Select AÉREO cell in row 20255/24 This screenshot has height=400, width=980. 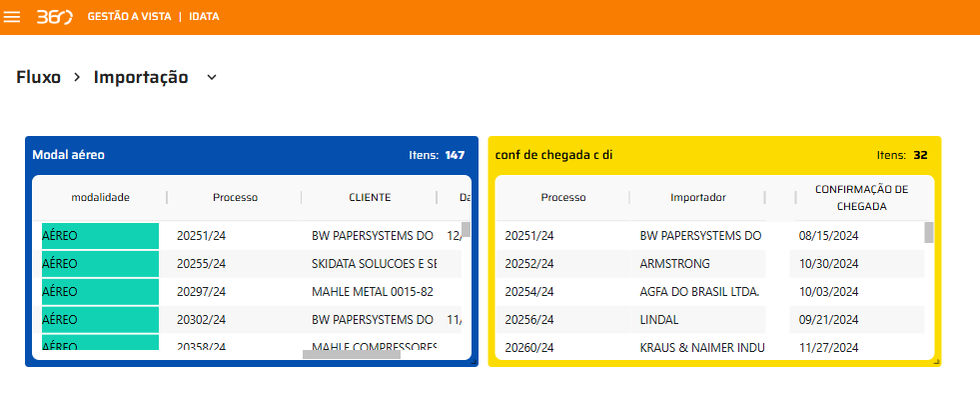[x=100, y=264]
